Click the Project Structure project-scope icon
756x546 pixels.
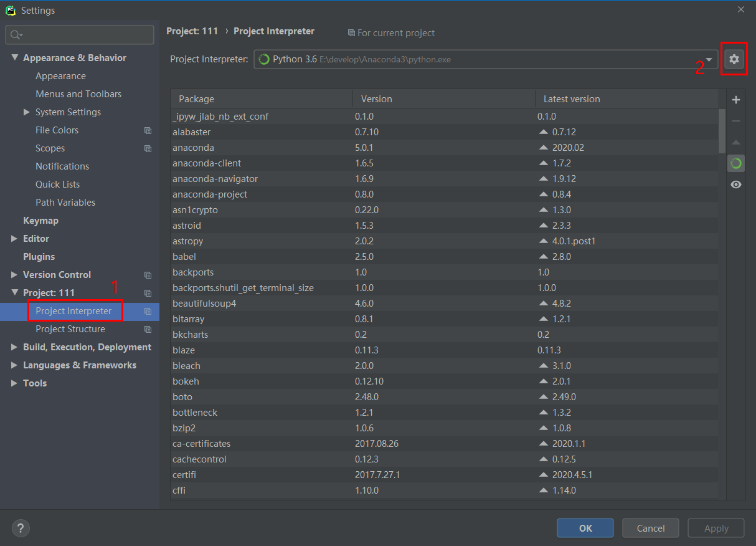[148, 329]
